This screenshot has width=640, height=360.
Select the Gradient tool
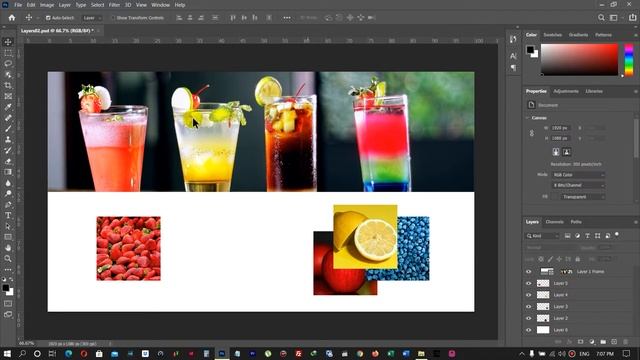(x=8, y=172)
